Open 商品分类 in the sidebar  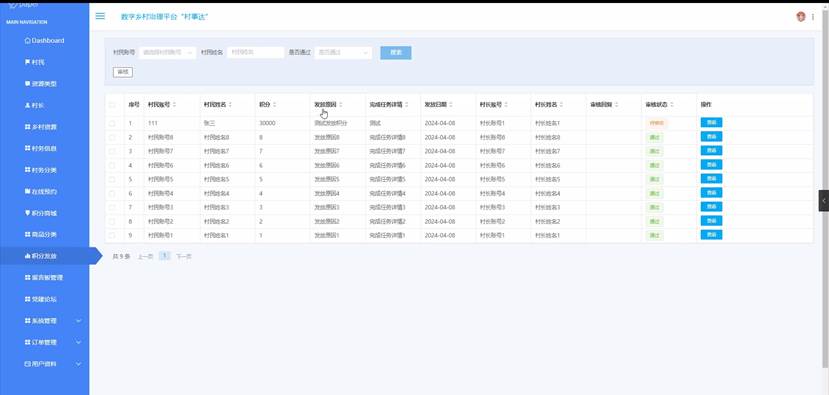[x=44, y=234]
